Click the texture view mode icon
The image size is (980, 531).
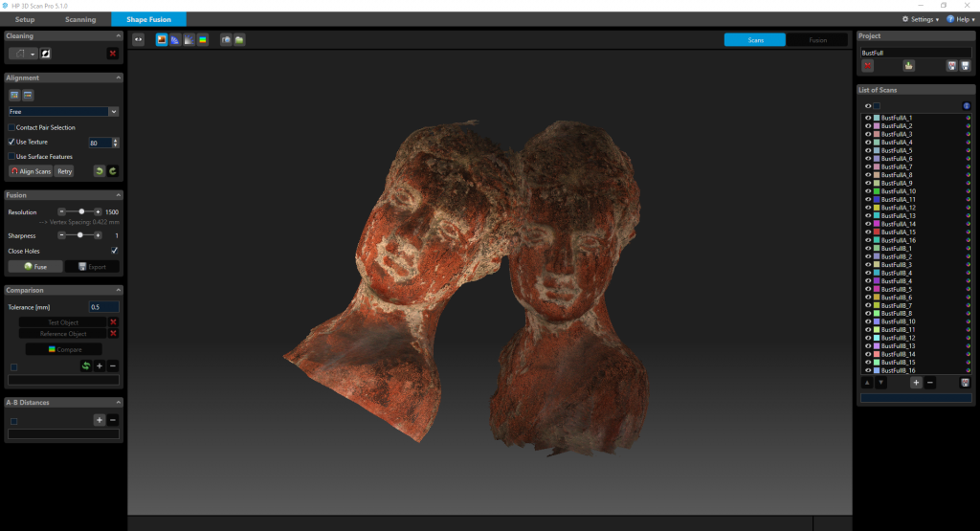(162, 39)
